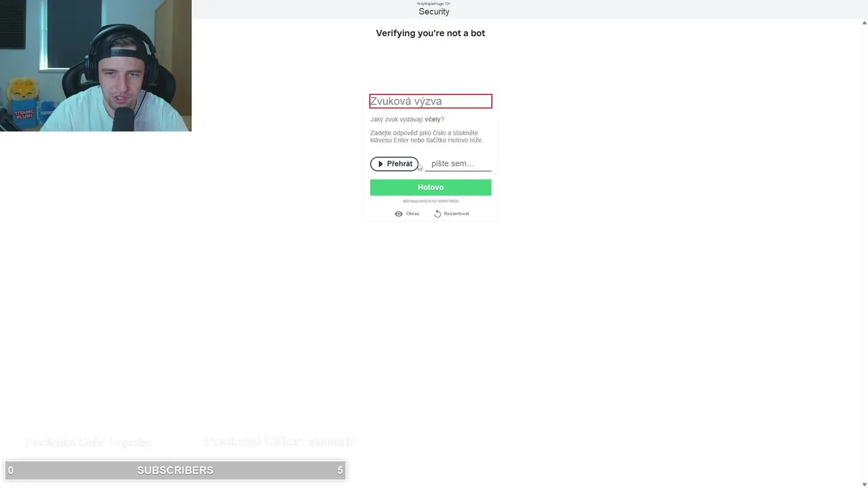Click the scrollbar up arrow at top right
The width and height of the screenshot is (868, 488).
864,22
